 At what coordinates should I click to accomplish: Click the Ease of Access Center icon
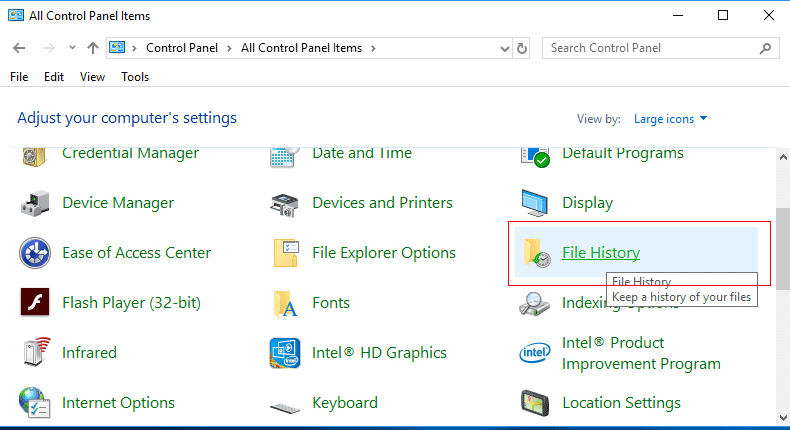tap(35, 253)
